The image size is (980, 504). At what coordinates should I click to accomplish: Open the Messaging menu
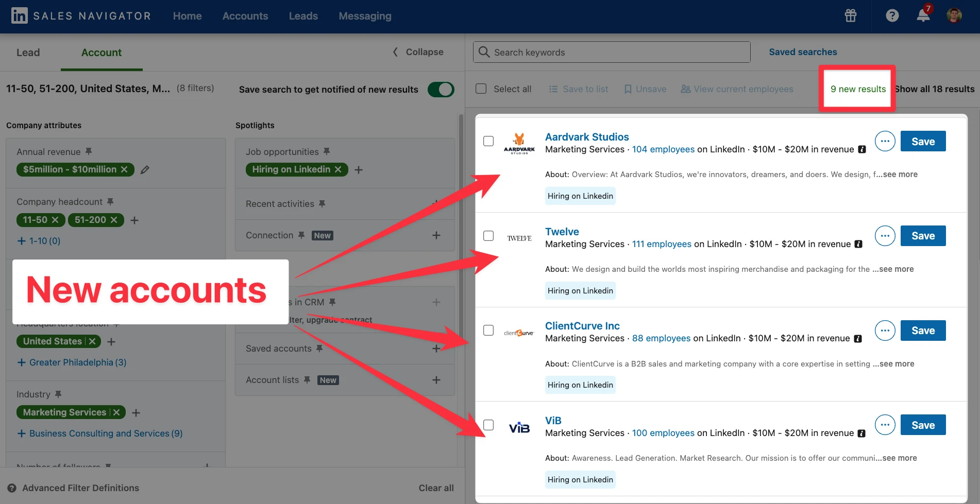pos(365,16)
